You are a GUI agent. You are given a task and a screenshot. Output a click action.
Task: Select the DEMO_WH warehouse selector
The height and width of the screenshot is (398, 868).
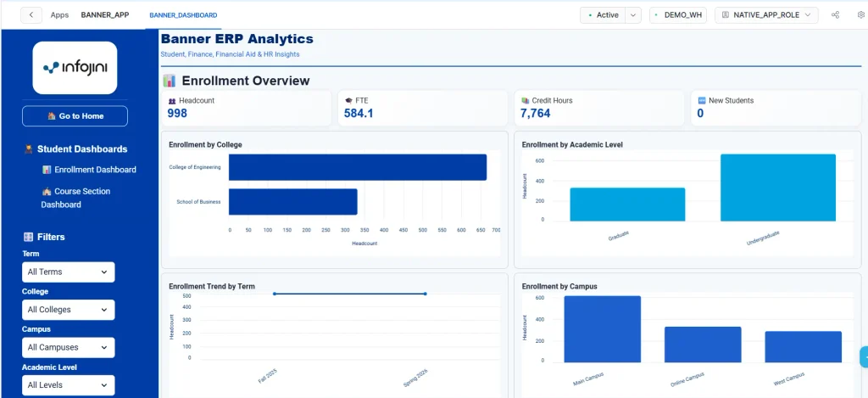pos(678,15)
